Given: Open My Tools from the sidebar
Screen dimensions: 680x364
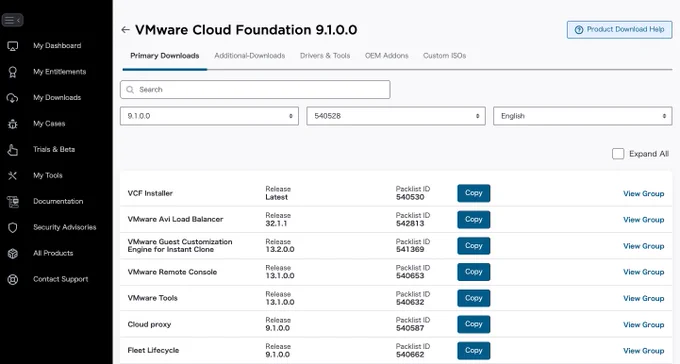Looking at the screenshot, I should click(48, 175).
